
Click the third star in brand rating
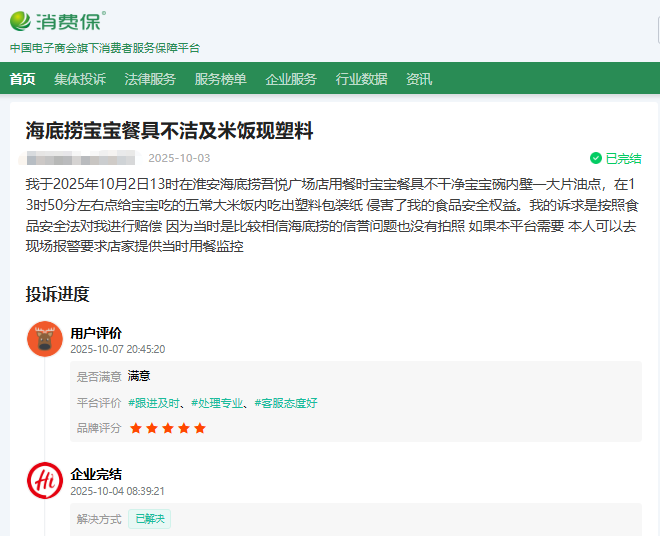point(167,428)
